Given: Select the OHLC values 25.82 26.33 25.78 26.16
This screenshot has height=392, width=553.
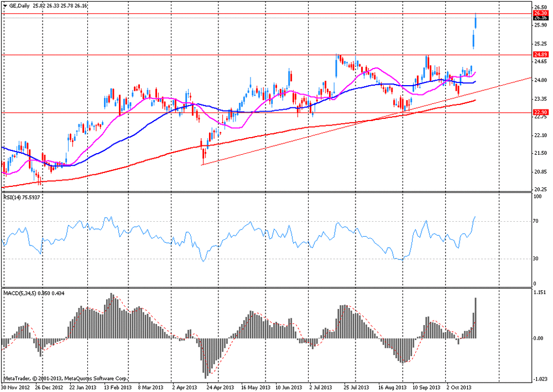Looking at the screenshot, I should [x=60, y=6].
